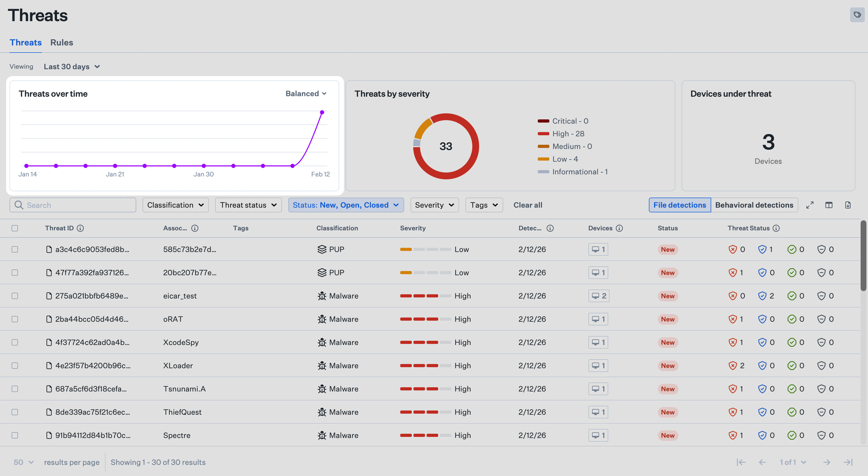The width and height of the screenshot is (868, 476).
Task: Click the Clear all filters link
Action: [x=528, y=205]
